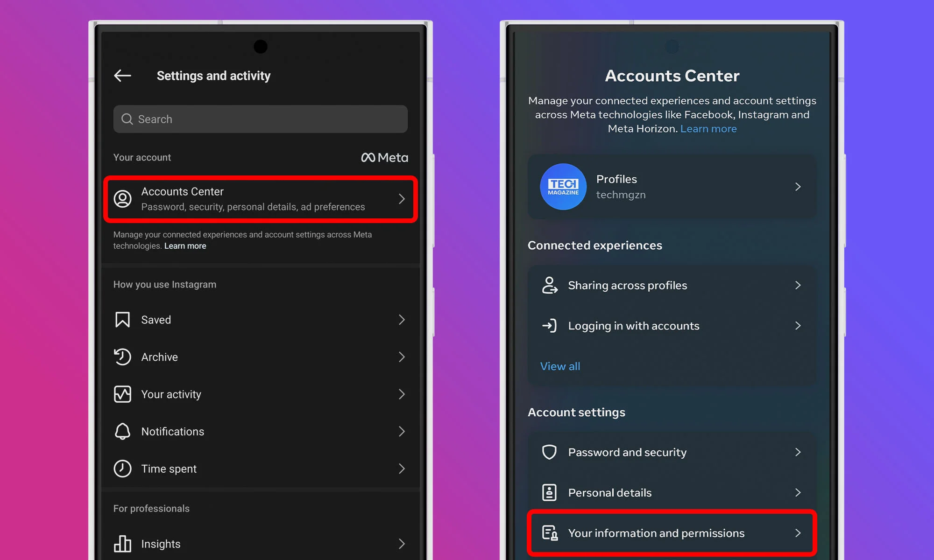Click Learn more hyperlink in Accounts Center
The image size is (934, 560).
pos(708,128)
